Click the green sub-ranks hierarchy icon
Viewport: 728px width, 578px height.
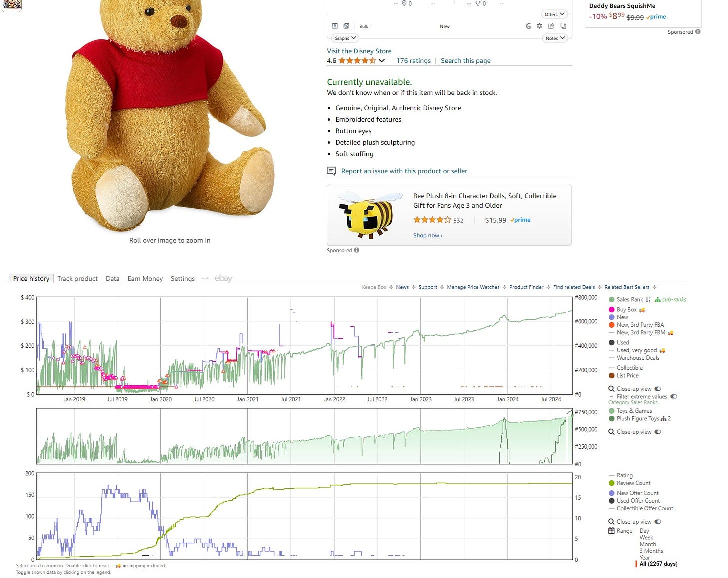pos(658,299)
